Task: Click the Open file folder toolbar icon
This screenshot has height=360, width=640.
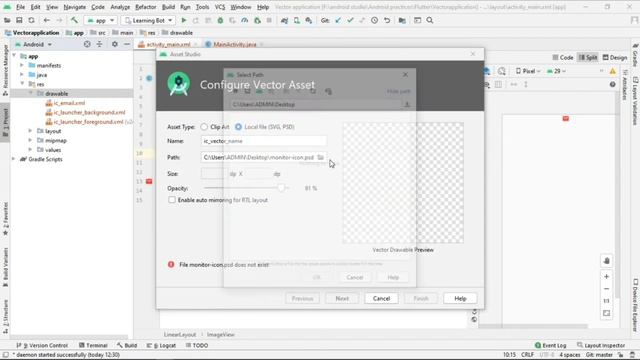Action: [7, 20]
